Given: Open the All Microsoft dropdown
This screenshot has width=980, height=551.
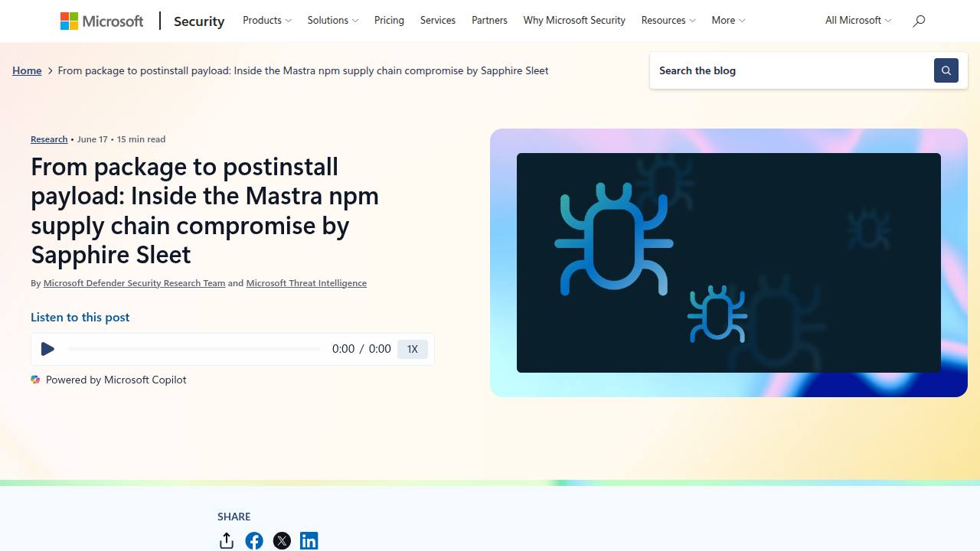Looking at the screenshot, I should (x=858, y=21).
